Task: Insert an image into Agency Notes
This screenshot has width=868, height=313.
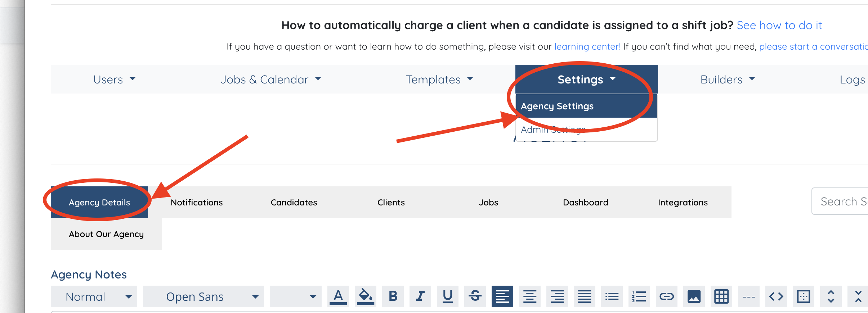Action: click(x=694, y=296)
